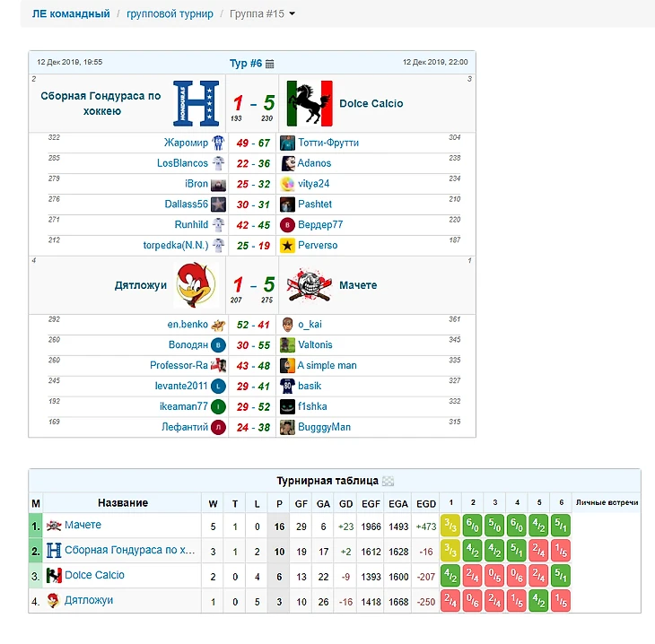Open player Жаромир's profile link

186,143
